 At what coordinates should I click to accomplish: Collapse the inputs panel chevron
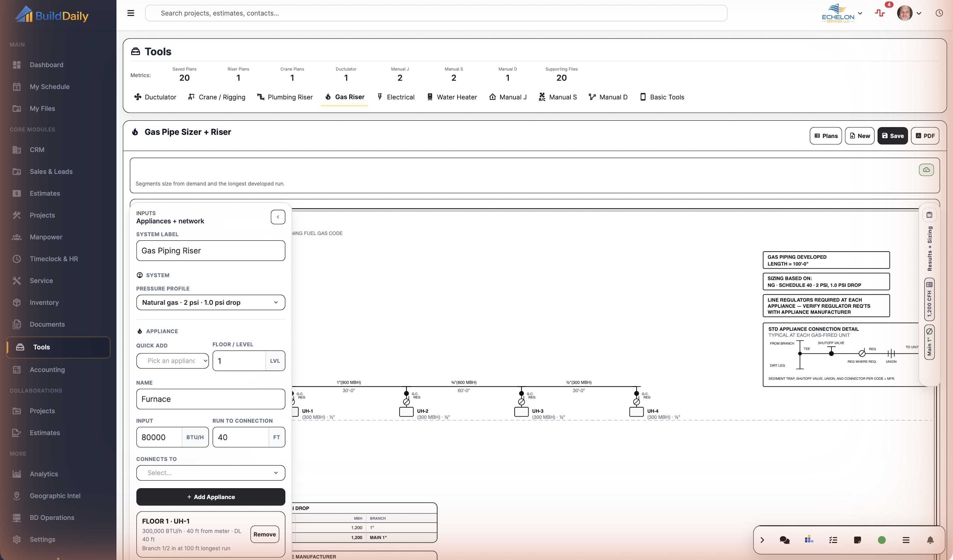(x=278, y=217)
